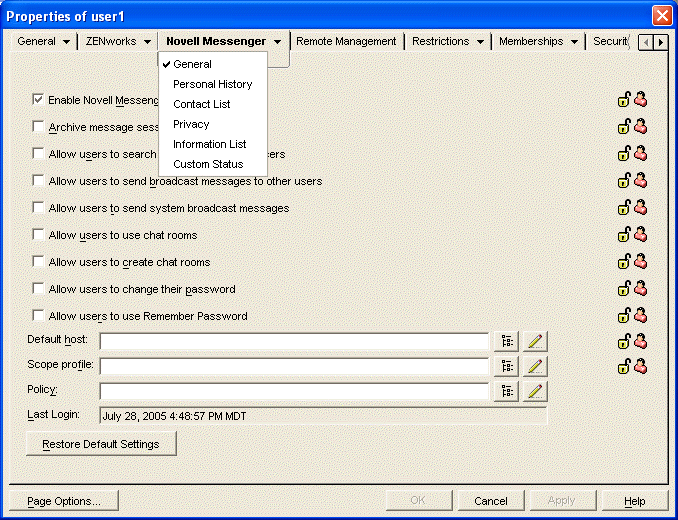Click user icon for create chat rooms row

point(640,261)
